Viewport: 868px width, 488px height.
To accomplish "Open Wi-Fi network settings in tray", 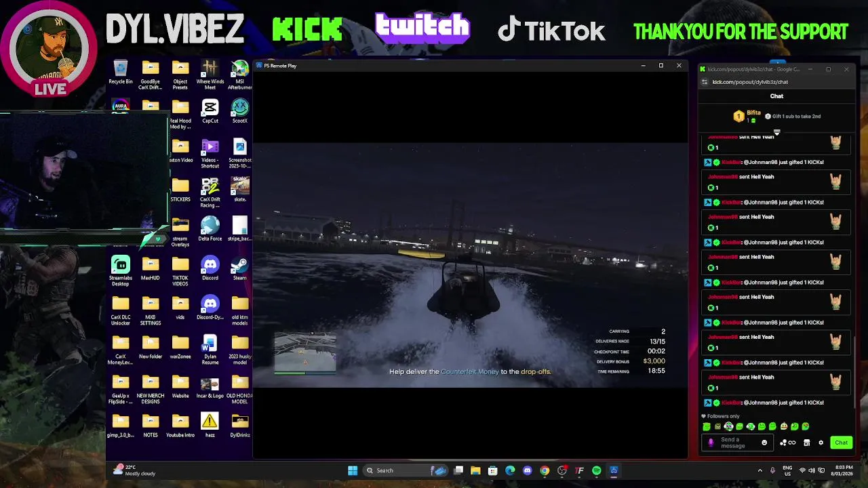I will (x=803, y=470).
